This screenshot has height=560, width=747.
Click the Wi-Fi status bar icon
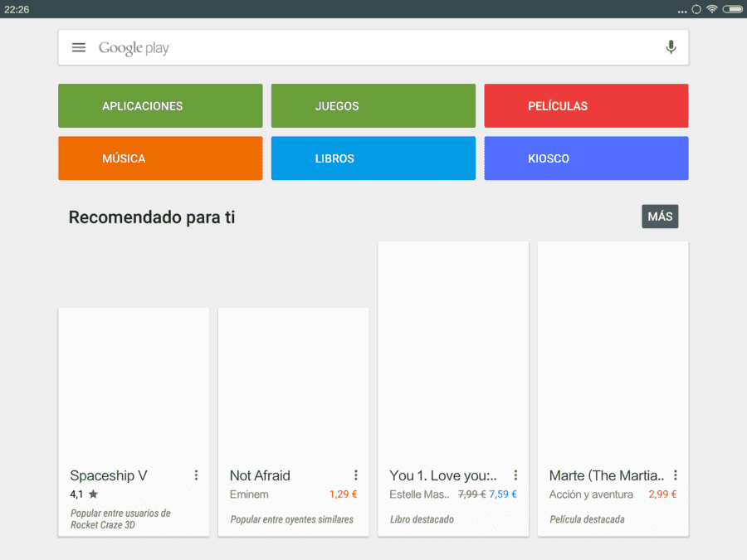point(712,9)
